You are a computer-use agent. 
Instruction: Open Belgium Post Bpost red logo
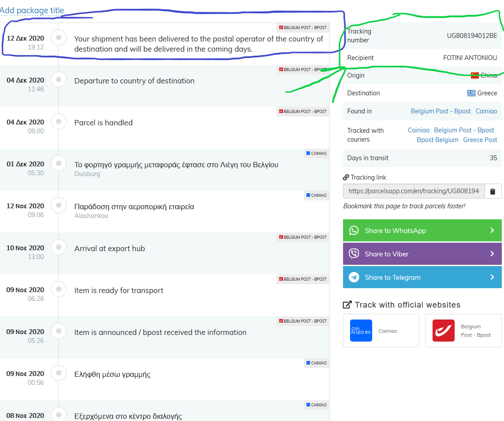(444, 331)
